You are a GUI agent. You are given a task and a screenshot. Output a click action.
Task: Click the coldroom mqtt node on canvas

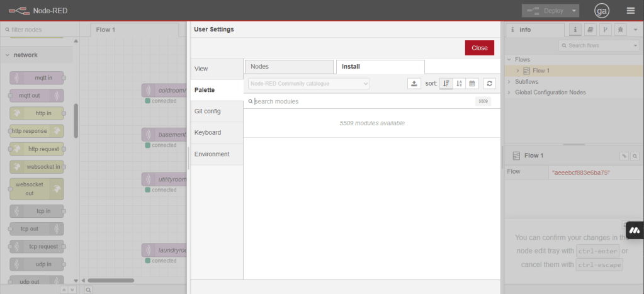point(164,90)
